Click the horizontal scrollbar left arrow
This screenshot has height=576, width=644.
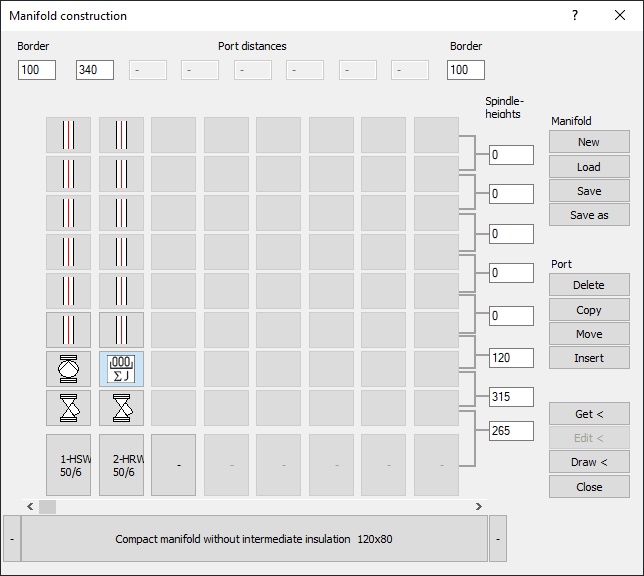[30, 507]
